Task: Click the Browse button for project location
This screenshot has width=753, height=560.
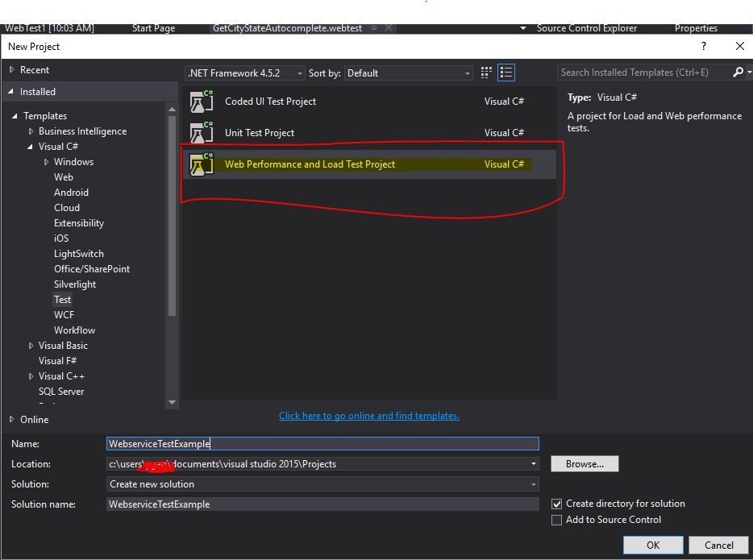Action: tap(584, 463)
